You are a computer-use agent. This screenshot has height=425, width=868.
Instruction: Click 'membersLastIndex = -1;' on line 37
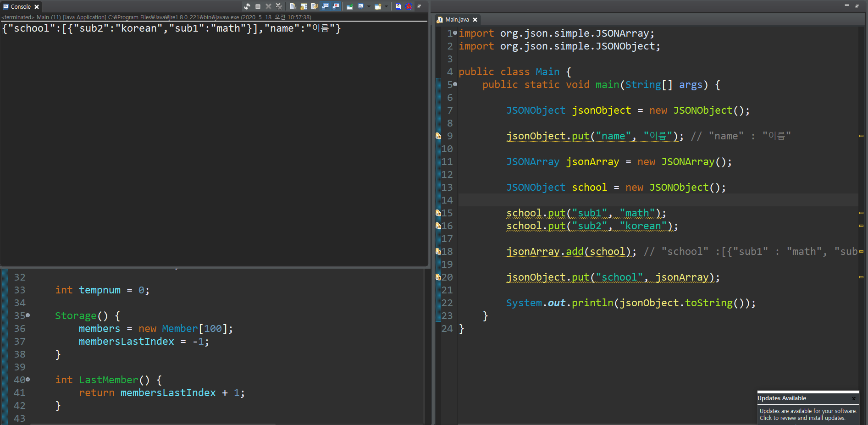click(144, 341)
